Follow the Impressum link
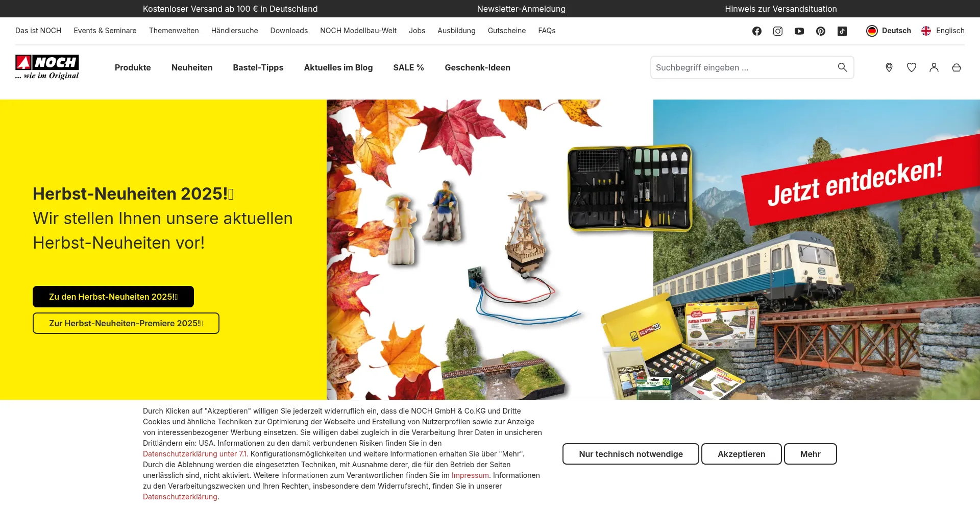980x507 pixels. pos(470,475)
